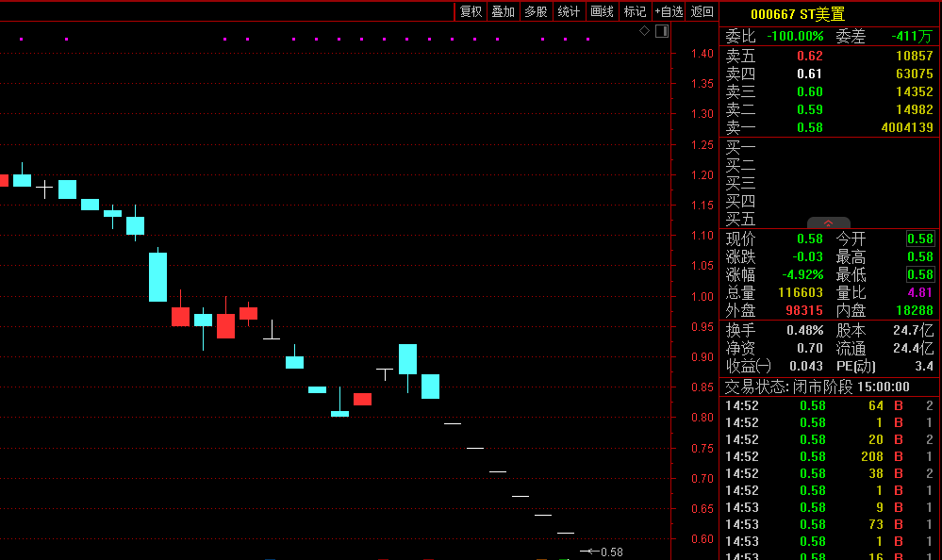Image resolution: width=942 pixels, height=560 pixels.
Task: Activate the 画线 drawing tool
Action: pyautogui.click(x=602, y=11)
